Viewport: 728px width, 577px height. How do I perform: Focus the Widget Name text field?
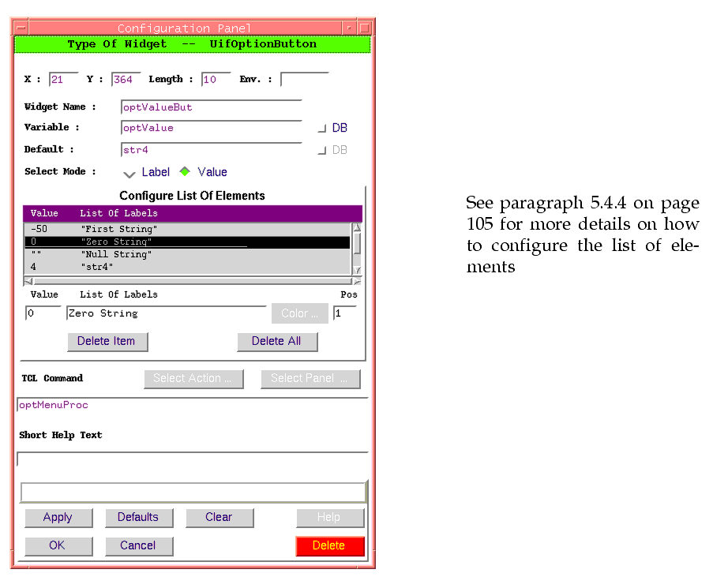click(x=211, y=107)
